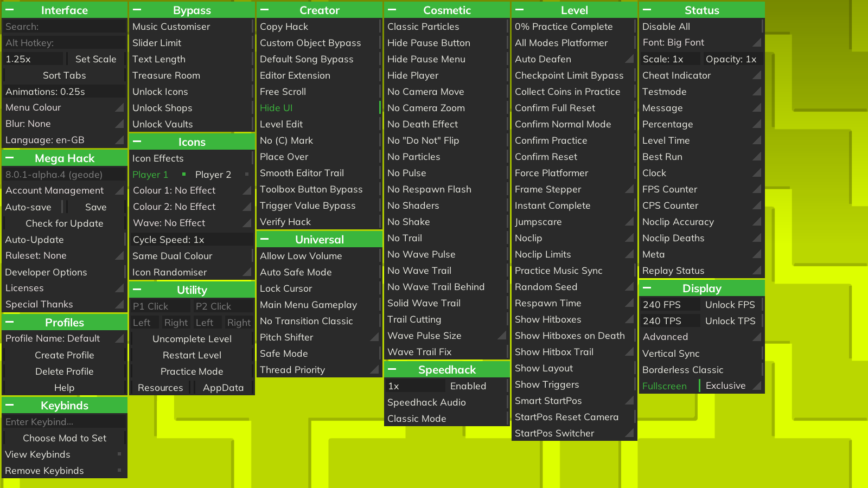
Task: Open Frame Stepper settings triangle
Action: 629,189
